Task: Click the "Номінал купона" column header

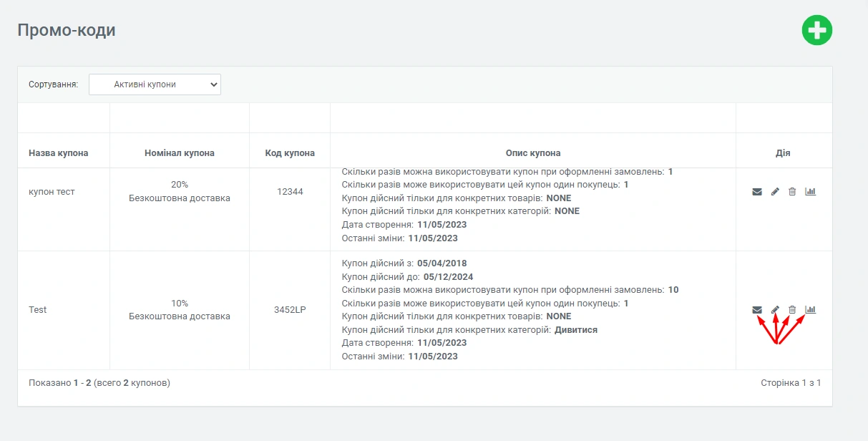Action: click(x=179, y=153)
